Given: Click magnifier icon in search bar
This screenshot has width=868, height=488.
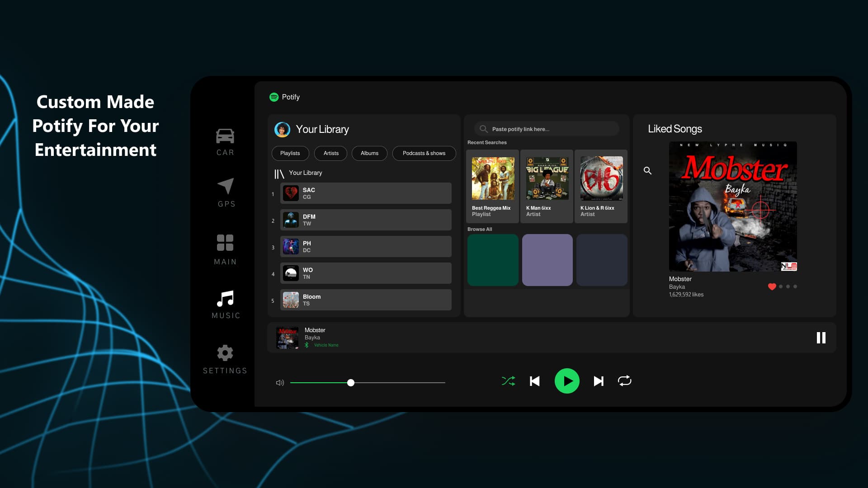Looking at the screenshot, I should pos(483,129).
